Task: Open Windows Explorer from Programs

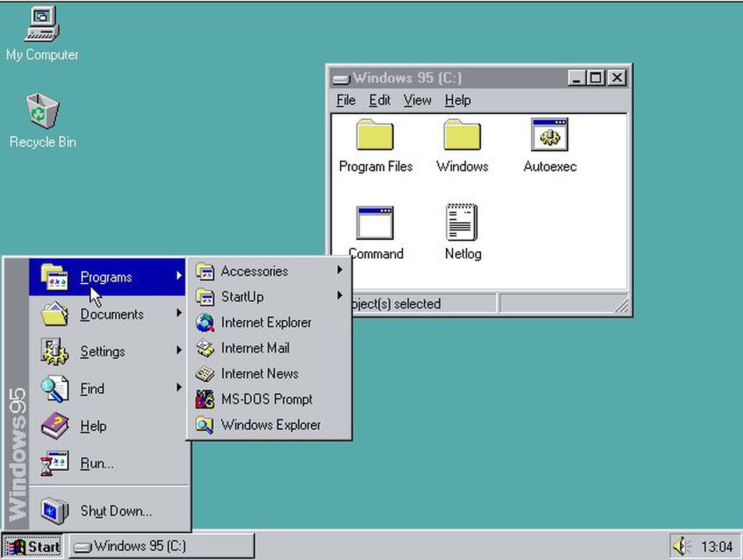Action: (x=270, y=425)
